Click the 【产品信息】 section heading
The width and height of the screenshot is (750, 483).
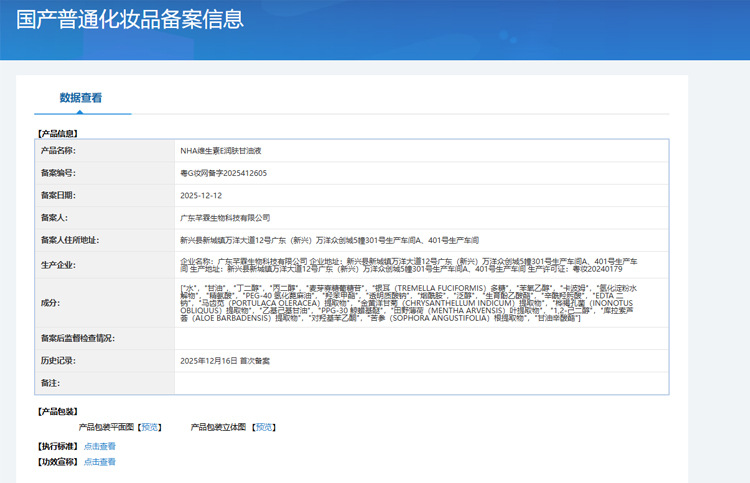coord(57,133)
